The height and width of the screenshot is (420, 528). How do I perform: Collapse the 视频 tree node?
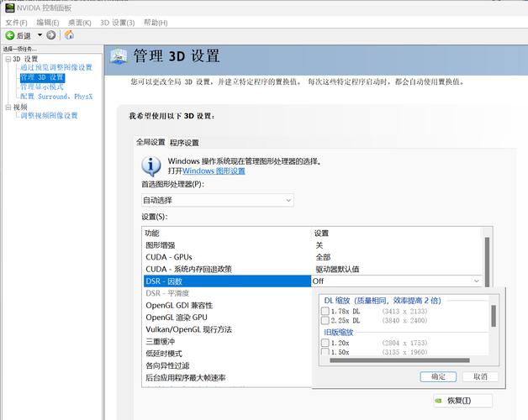click(x=8, y=108)
